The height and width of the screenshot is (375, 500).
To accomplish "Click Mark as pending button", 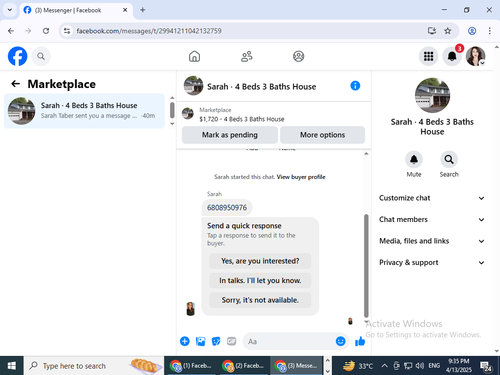I will 230,135.
